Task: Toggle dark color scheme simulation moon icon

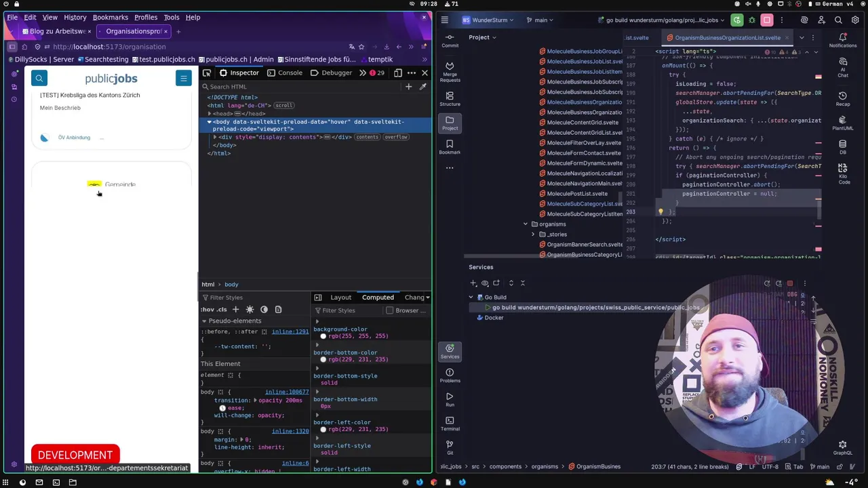Action: (x=264, y=309)
